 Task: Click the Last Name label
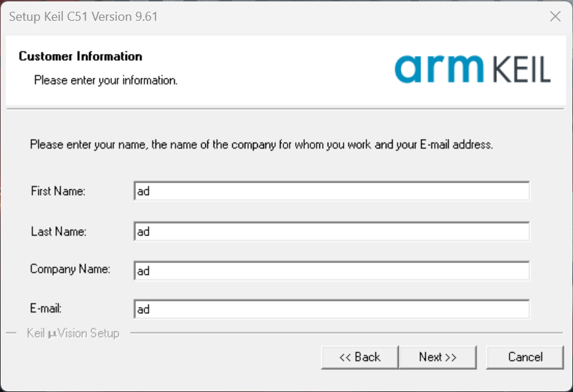(x=59, y=232)
